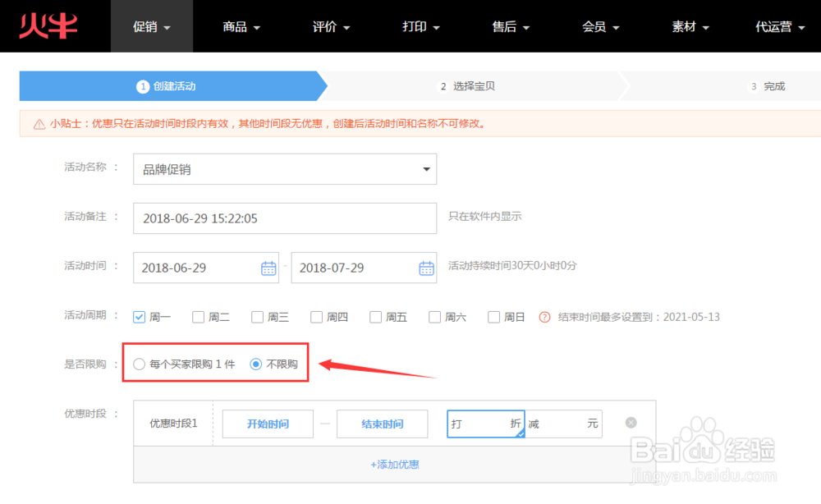Check the 周六 checkbox

(434, 317)
